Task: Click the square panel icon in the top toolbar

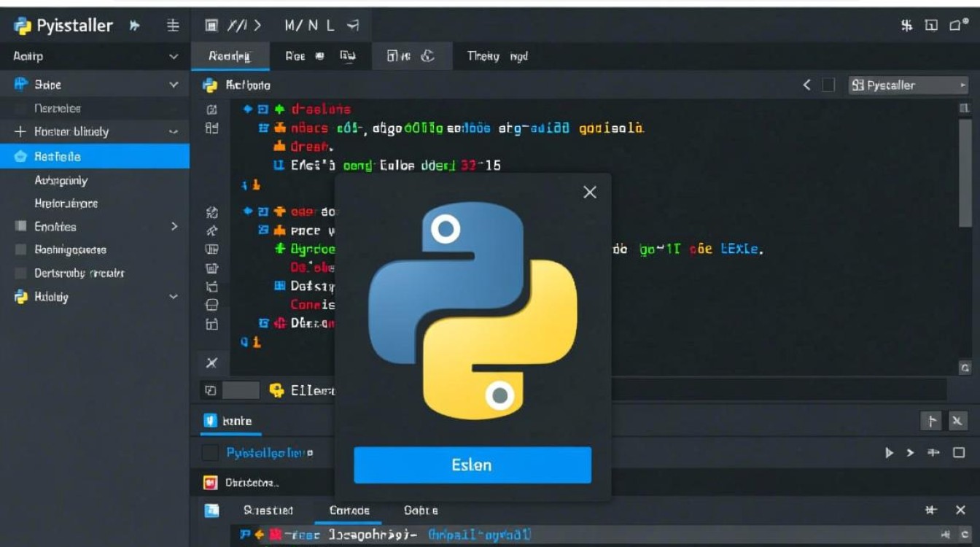Action: point(211,26)
